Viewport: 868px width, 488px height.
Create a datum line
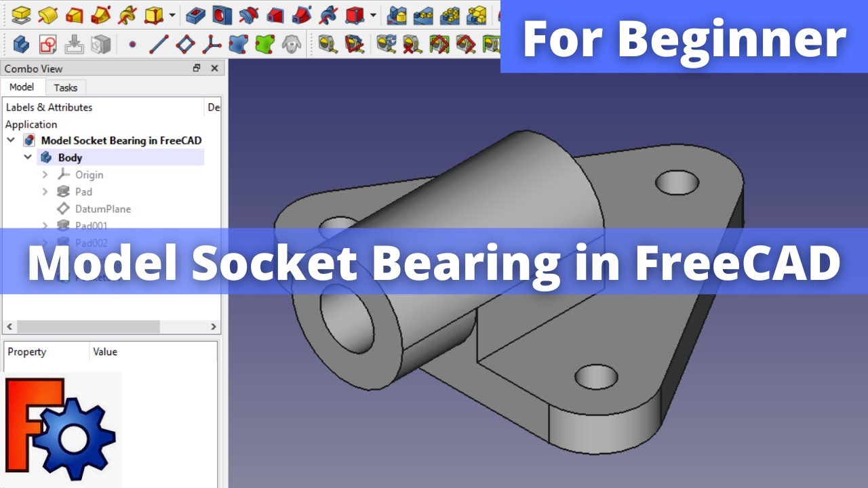click(158, 45)
